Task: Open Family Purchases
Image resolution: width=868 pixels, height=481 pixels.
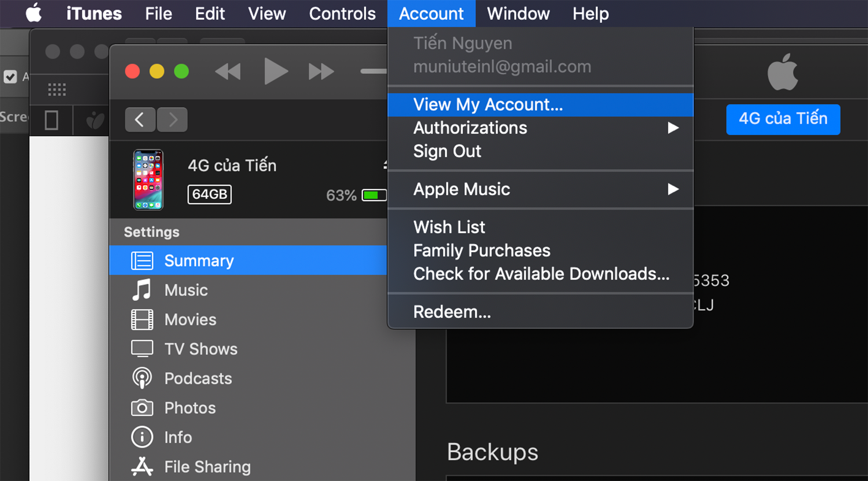Action: [540, 251]
